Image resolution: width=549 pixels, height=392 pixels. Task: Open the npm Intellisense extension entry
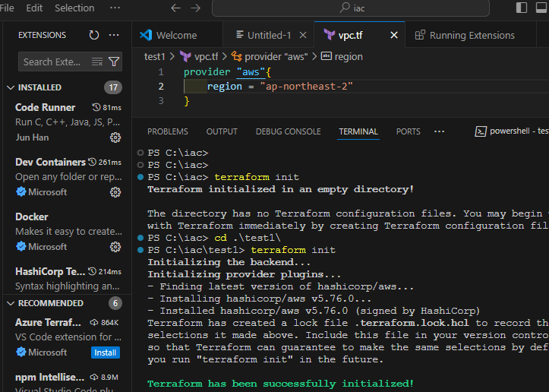(68, 382)
